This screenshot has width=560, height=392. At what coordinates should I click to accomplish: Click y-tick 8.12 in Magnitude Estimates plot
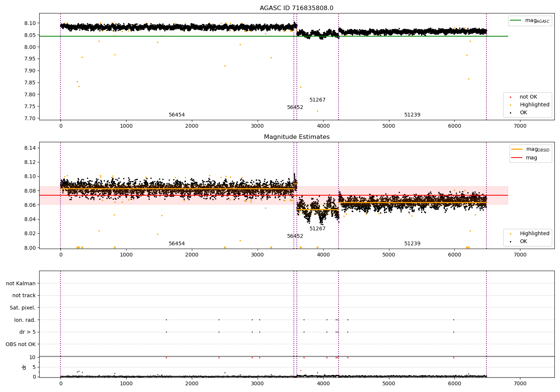(x=30, y=162)
